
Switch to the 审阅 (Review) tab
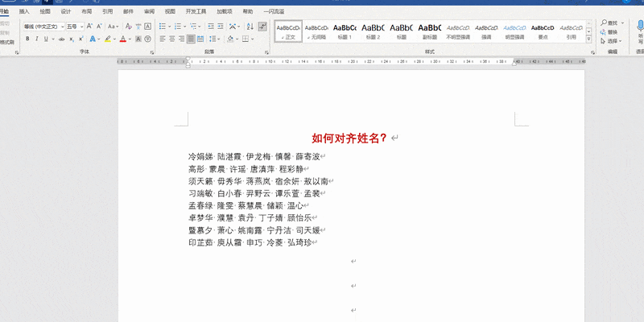tap(149, 11)
